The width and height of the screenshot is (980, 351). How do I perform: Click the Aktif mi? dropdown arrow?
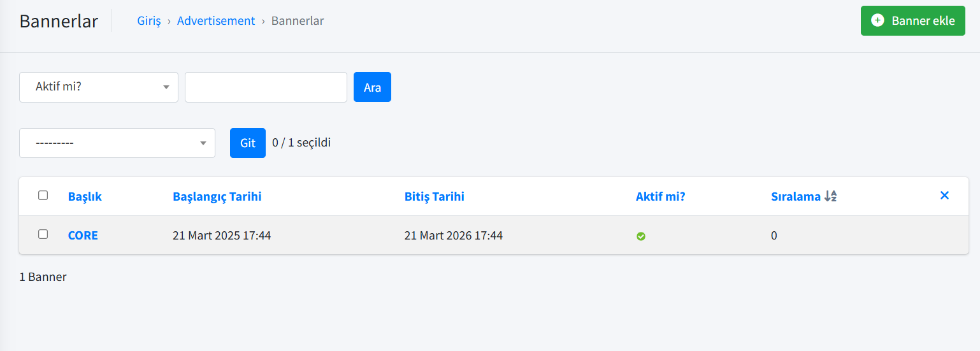pos(166,87)
